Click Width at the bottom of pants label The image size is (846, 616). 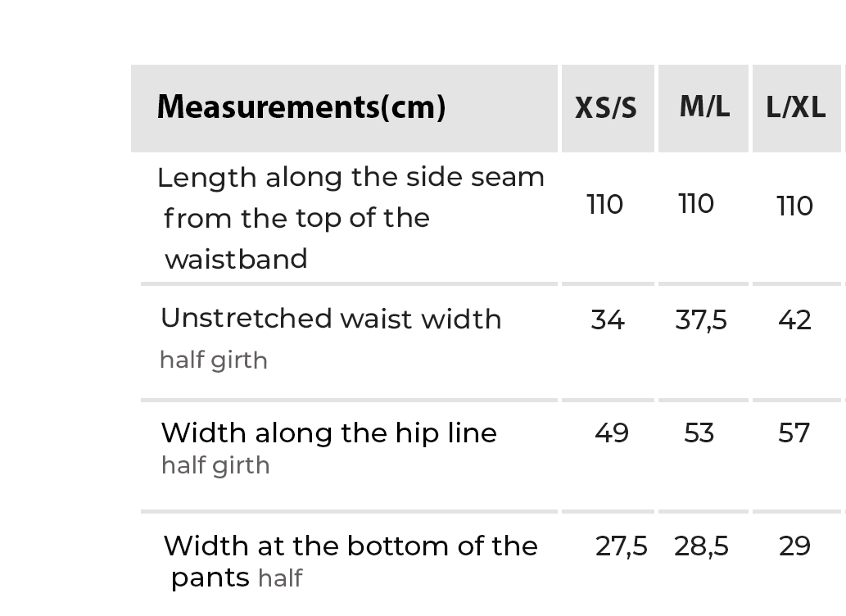coord(351,546)
